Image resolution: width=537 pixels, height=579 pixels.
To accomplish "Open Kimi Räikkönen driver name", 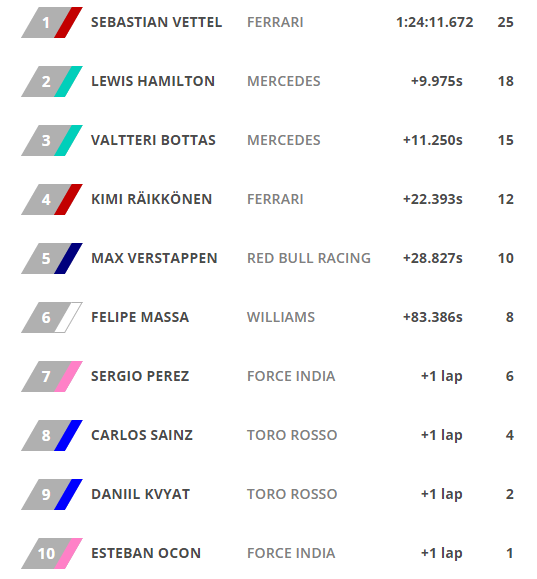I will pyautogui.click(x=151, y=199).
